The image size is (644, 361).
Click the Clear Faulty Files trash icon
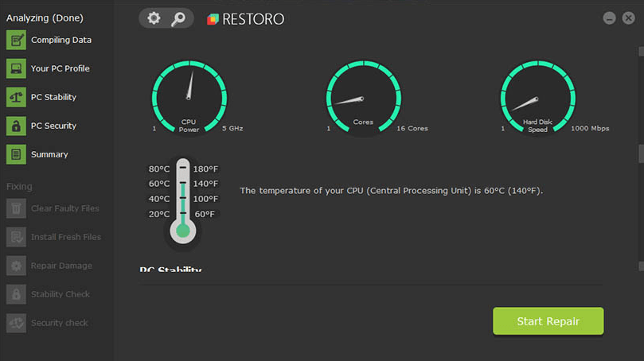point(16,208)
